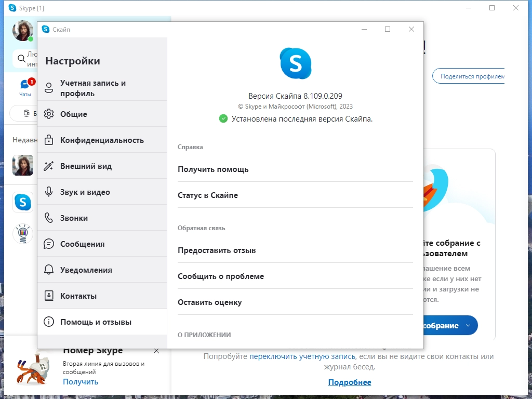Open the Skype contact in recent chats

23,202
